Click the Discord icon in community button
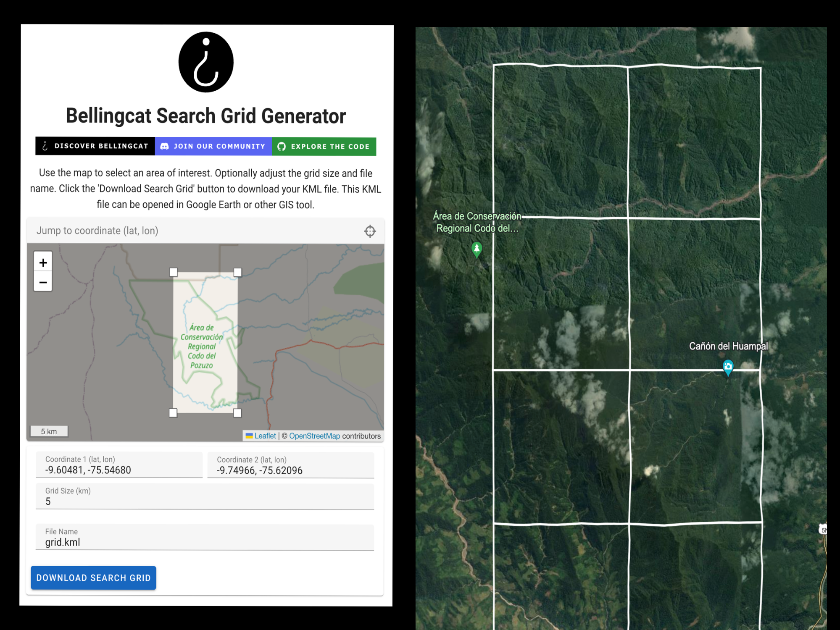Image resolution: width=840 pixels, height=630 pixels. [165, 146]
